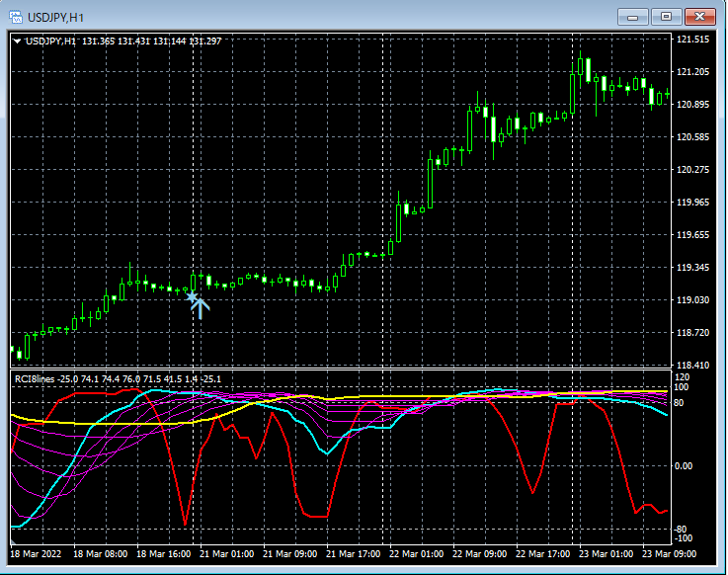Click the chart window icon in title bar
The height and width of the screenshot is (575, 728).
tap(18, 17)
